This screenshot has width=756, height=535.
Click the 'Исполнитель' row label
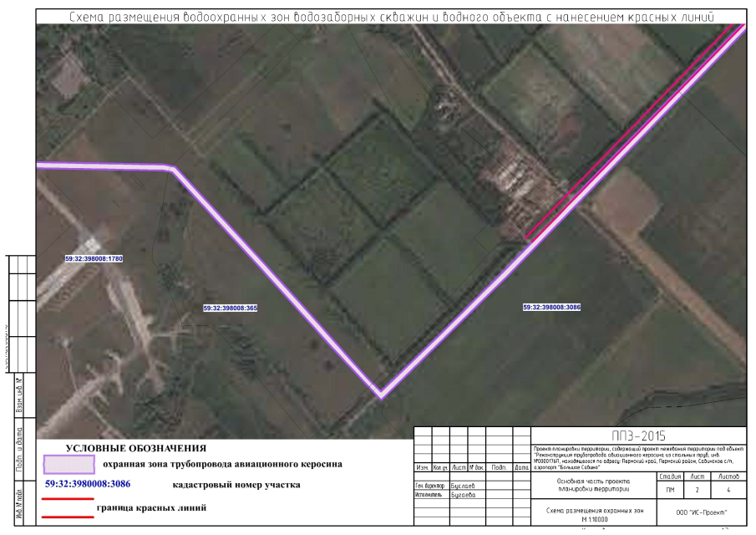click(x=429, y=495)
